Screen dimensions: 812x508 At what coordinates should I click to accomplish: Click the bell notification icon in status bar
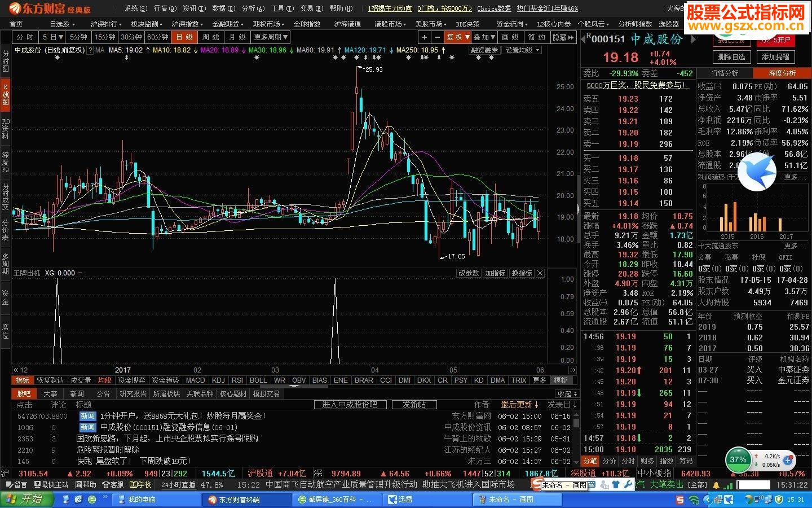click(x=717, y=485)
